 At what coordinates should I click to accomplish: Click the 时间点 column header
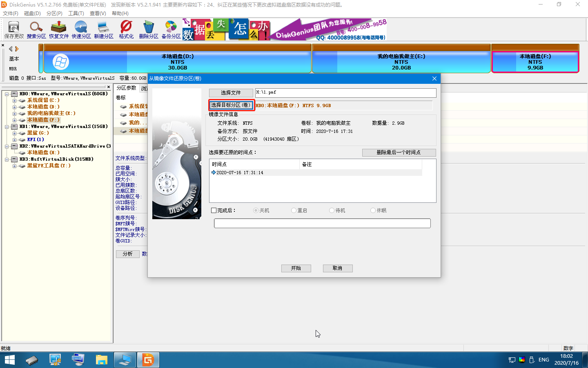254,164
